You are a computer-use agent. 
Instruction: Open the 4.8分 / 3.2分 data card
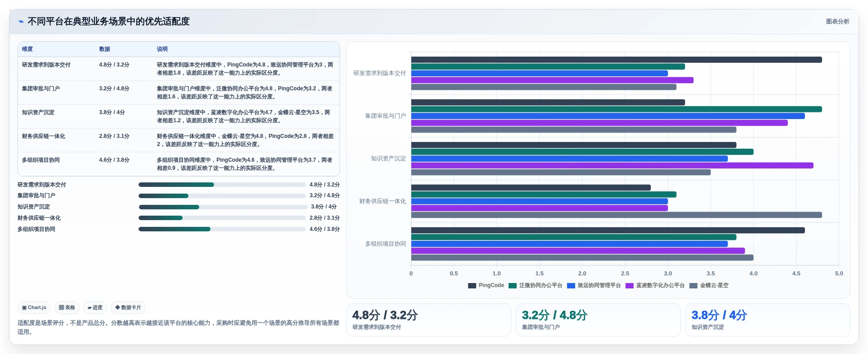pos(429,320)
